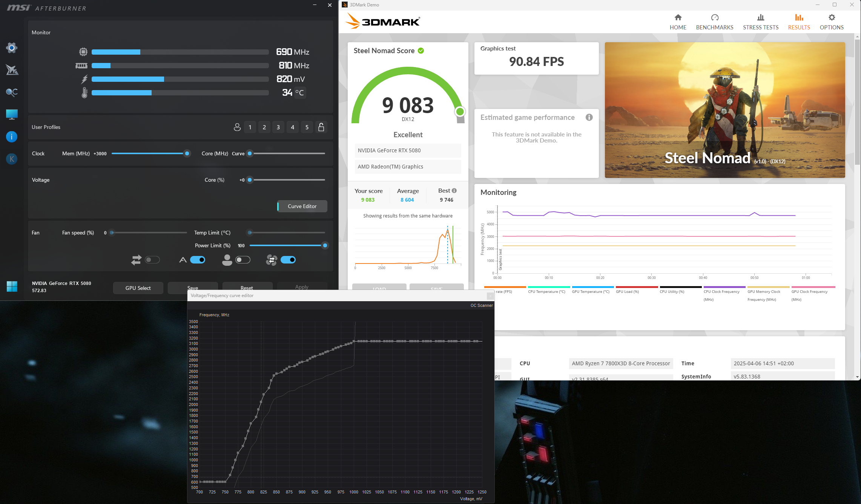Toggle the link sync arrows switch
This screenshot has height=504, width=861.
(x=152, y=260)
